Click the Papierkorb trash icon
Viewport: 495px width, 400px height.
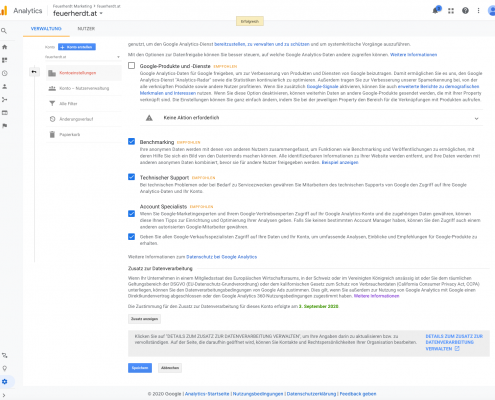[x=52, y=134]
